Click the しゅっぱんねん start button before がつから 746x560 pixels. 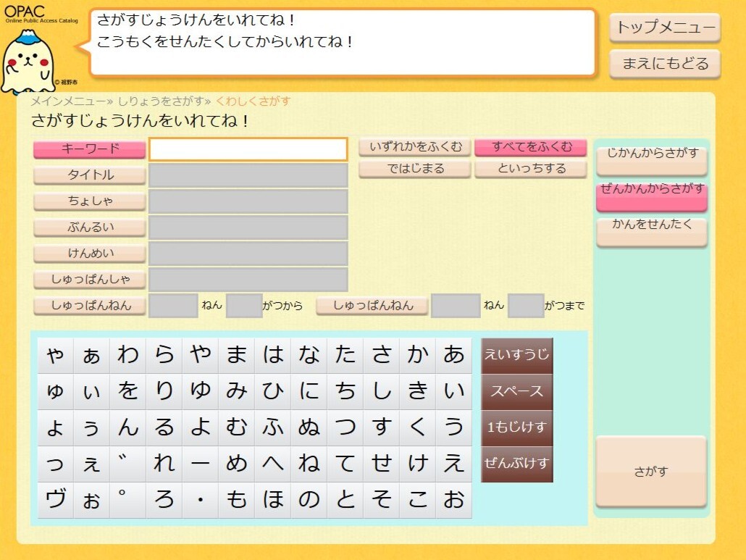89,306
